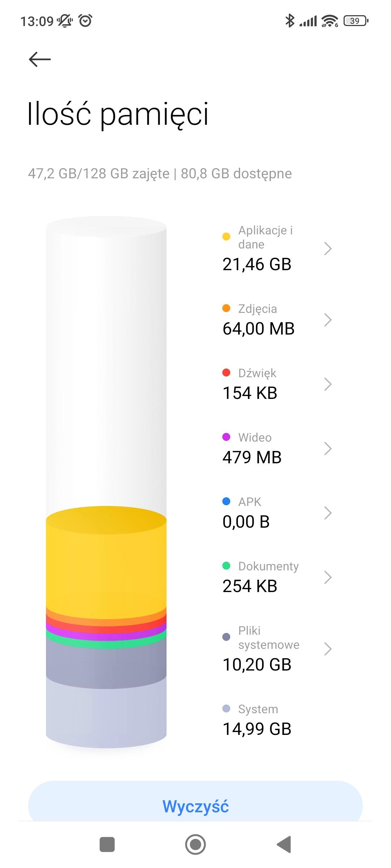Tap the back arrow icon
This screenshot has width=391, height=868.
pyautogui.click(x=40, y=59)
